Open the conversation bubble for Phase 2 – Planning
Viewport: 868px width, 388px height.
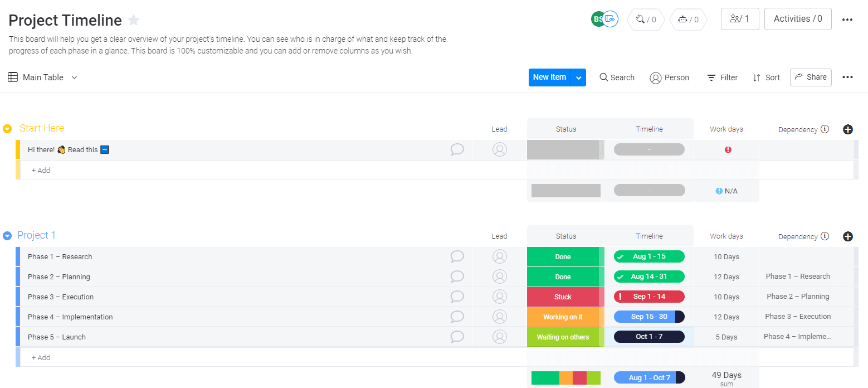[x=457, y=277]
